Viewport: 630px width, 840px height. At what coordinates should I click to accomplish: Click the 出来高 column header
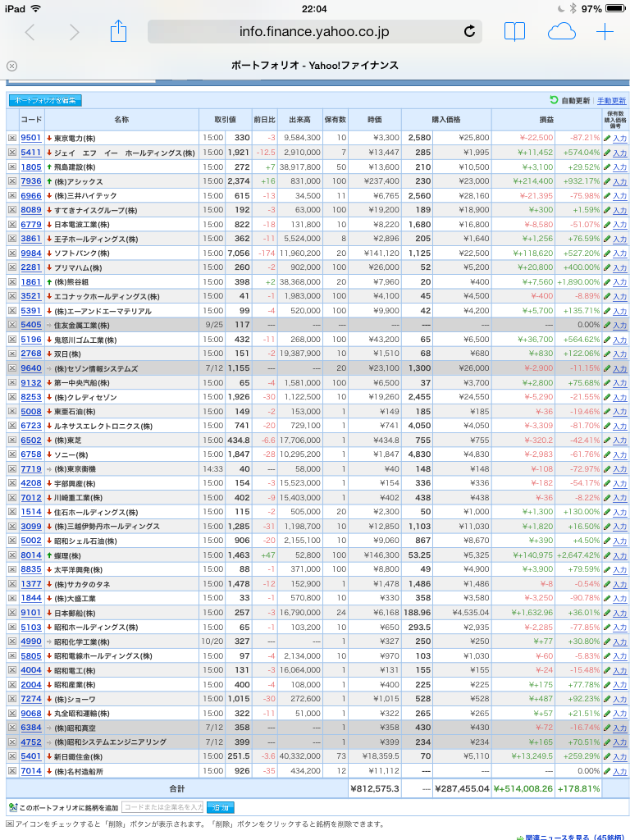300,120
